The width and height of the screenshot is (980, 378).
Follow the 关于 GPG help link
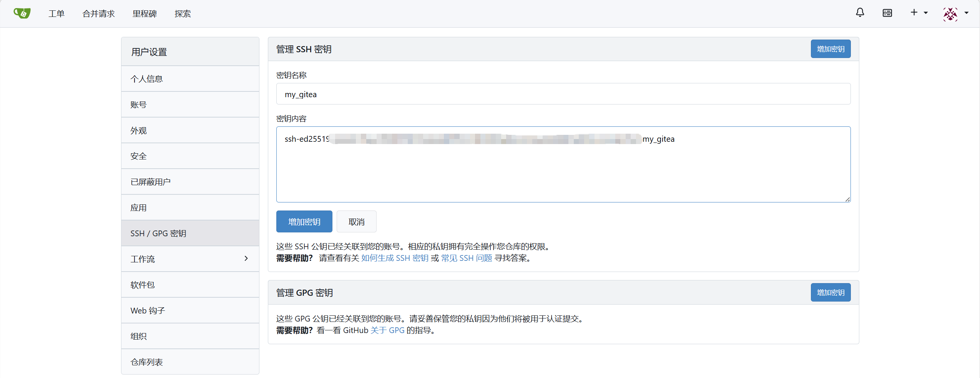click(387, 330)
